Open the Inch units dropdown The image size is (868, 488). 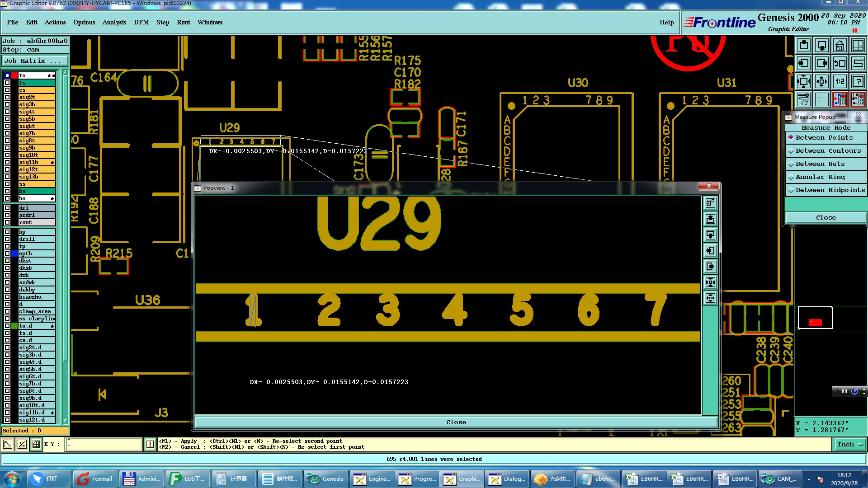(849, 445)
